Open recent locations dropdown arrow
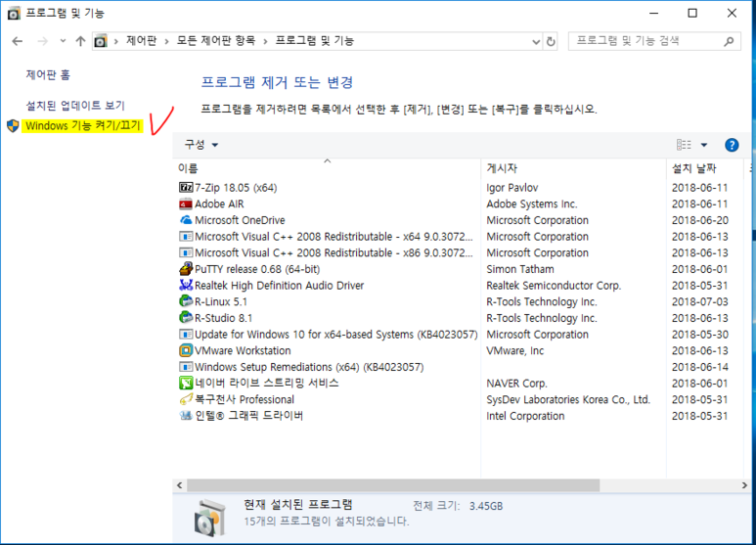The image size is (756, 545). click(63, 41)
